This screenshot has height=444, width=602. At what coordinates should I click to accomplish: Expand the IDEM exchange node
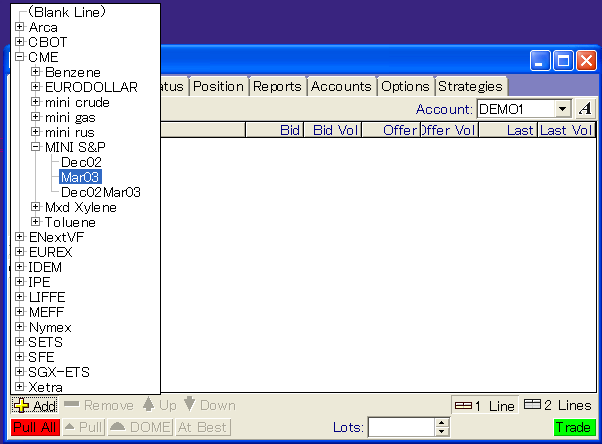pos(20,267)
